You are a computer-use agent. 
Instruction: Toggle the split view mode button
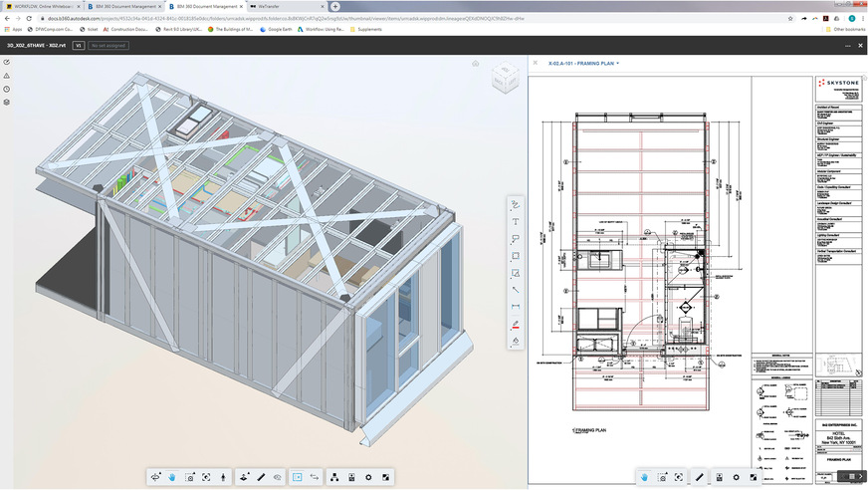click(x=297, y=478)
